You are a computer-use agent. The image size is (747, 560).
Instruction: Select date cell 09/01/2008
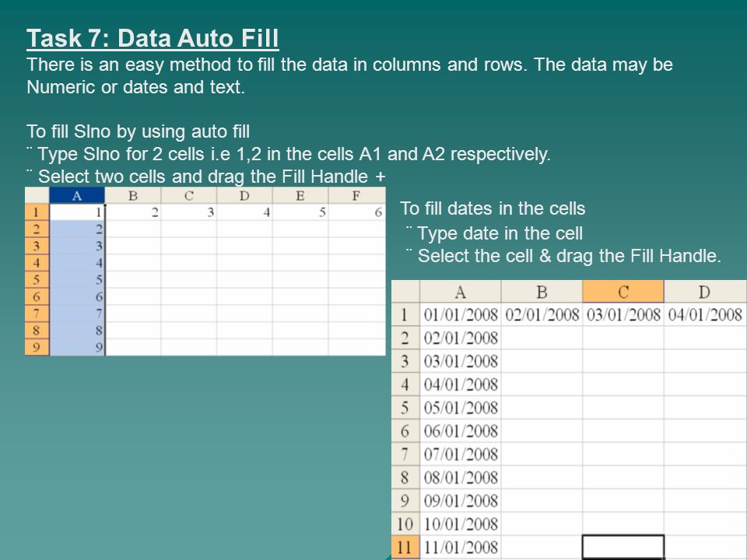[x=460, y=500]
